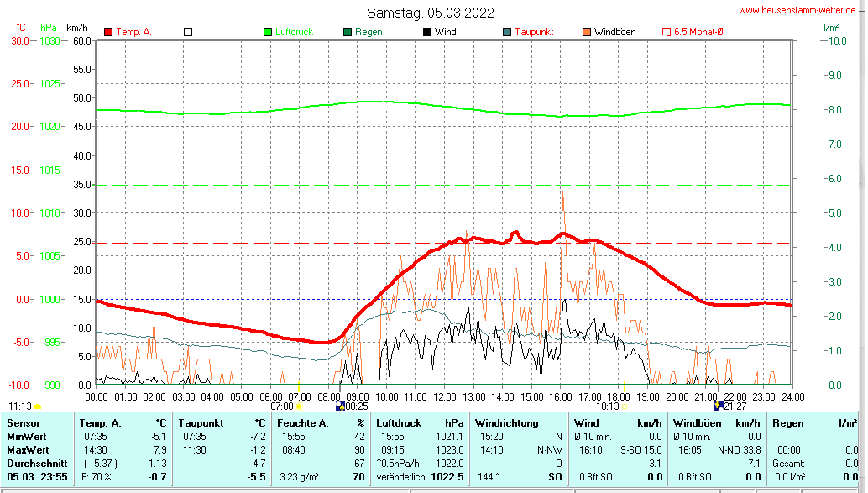
Task: Click the moonset icon at 21:27
Action: pyautogui.click(x=719, y=406)
